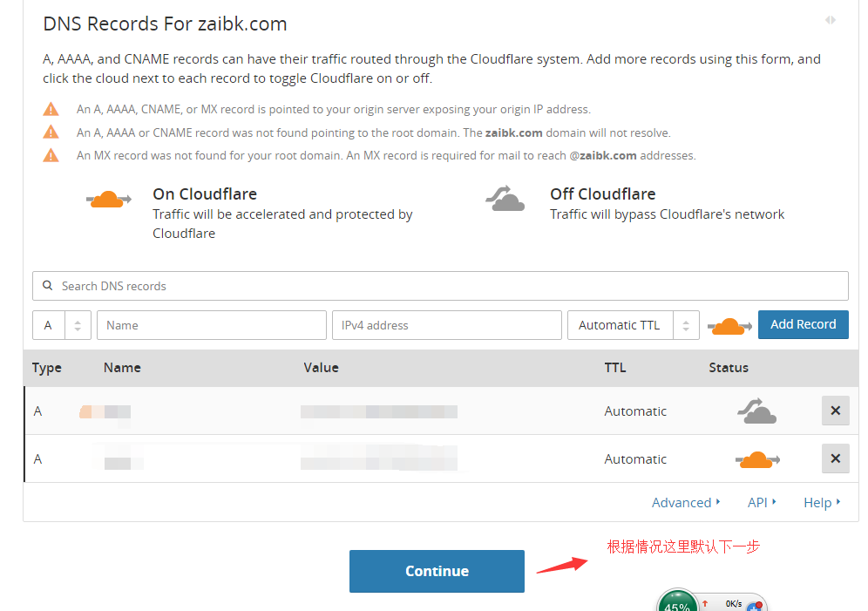This screenshot has width=868, height=611.
Task: Click the Value column header
Action: [321, 368]
